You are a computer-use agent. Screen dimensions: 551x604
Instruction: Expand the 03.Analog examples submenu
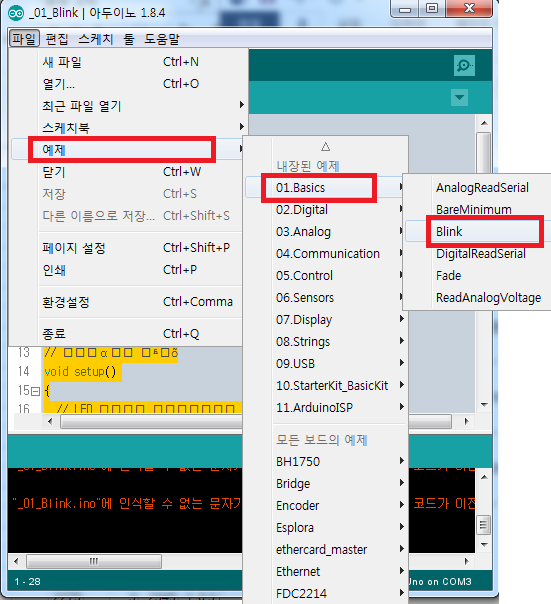point(326,232)
